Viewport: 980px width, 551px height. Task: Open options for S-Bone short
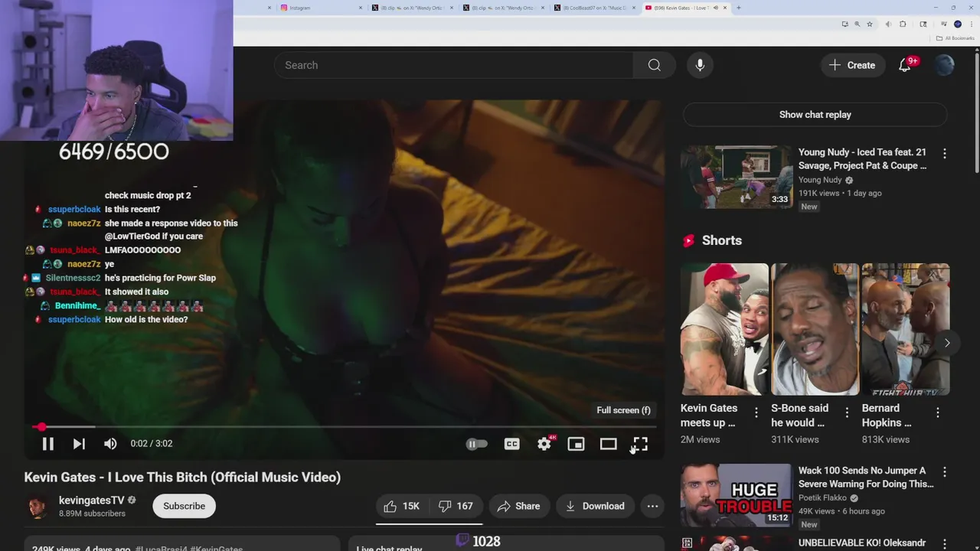846,412
